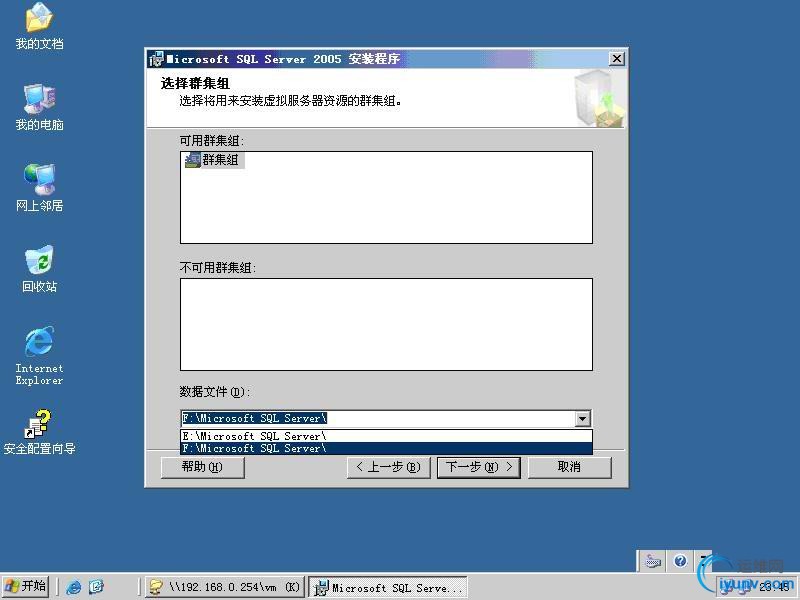Switch to Microsoft SQL Server taskbar button
800x600 pixels.
tap(388, 587)
